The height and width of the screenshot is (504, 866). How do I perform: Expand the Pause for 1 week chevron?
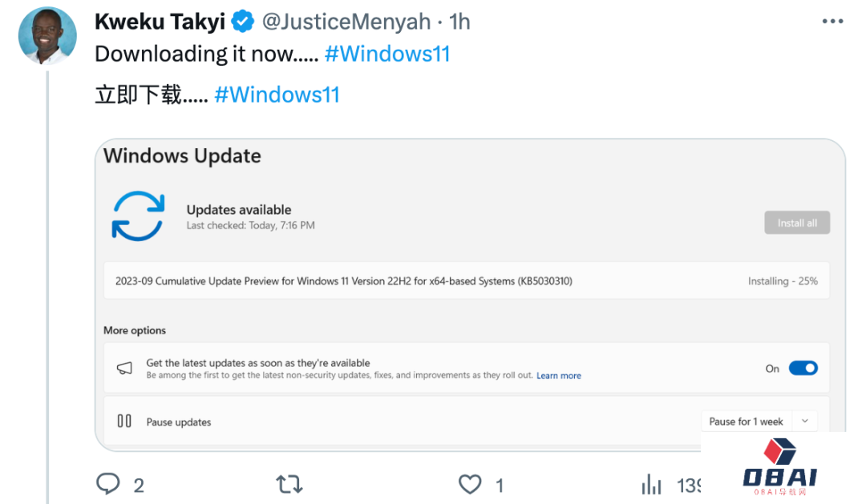pyautogui.click(x=805, y=421)
